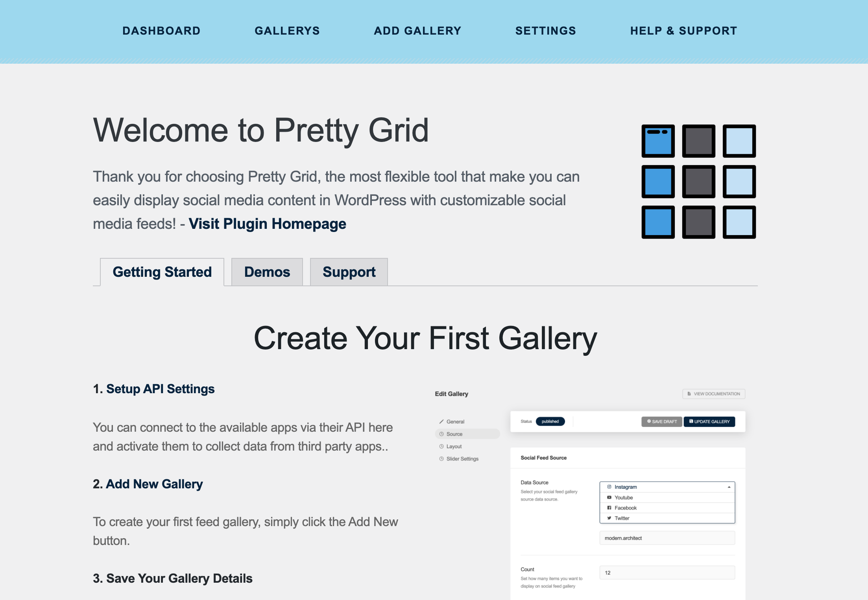Viewport: 868px width, 600px height.
Task: Click the modern.architect username field
Action: [x=667, y=538]
